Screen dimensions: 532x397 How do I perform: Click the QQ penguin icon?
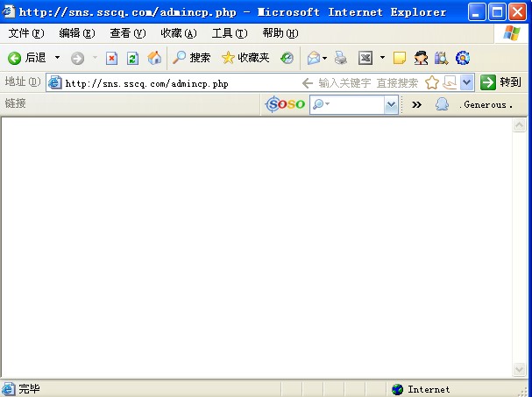pyautogui.click(x=442, y=104)
